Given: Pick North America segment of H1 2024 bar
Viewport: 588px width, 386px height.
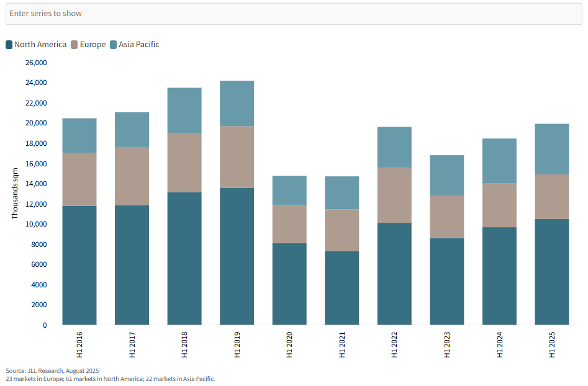Looking at the screenshot, I should (x=499, y=276).
